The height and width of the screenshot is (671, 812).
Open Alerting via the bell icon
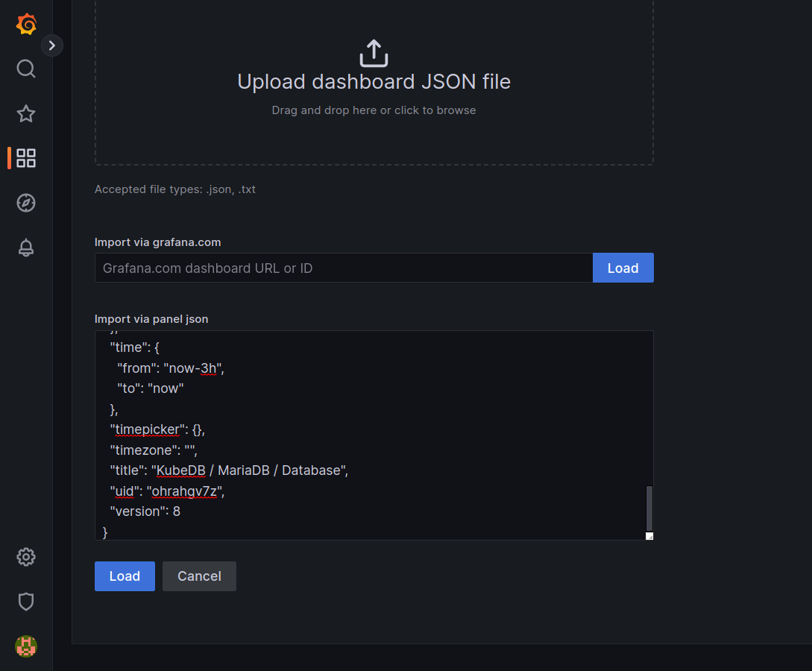26,248
